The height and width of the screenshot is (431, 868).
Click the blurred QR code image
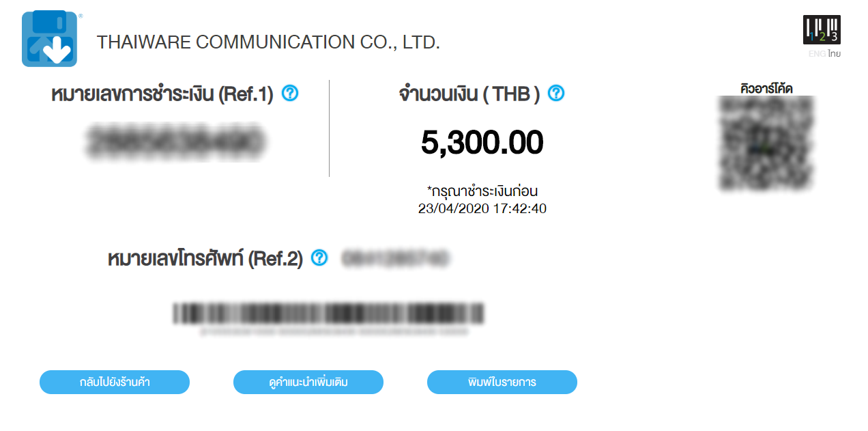[x=766, y=143]
